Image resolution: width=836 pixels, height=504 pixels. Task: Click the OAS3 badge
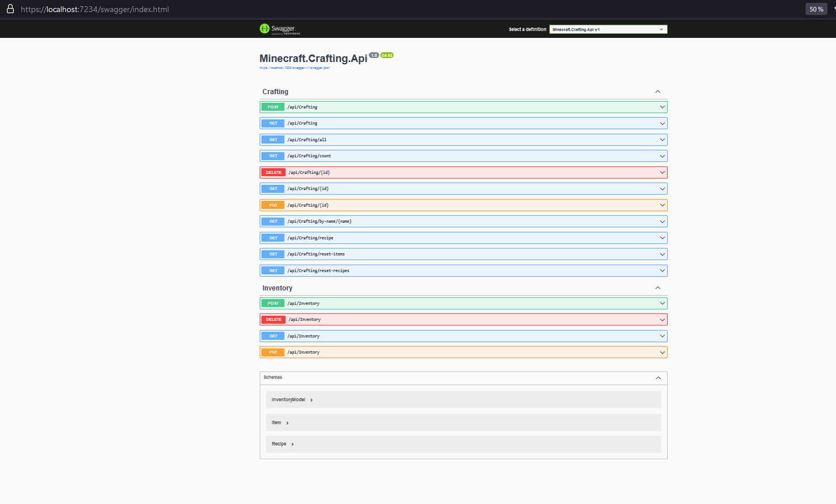click(x=387, y=56)
